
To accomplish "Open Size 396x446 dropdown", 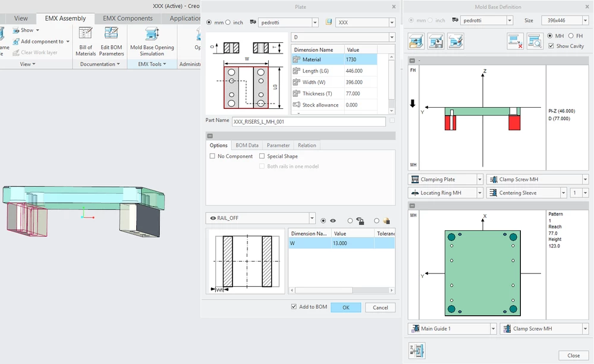I will pyautogui.click(x=585, y=20).
